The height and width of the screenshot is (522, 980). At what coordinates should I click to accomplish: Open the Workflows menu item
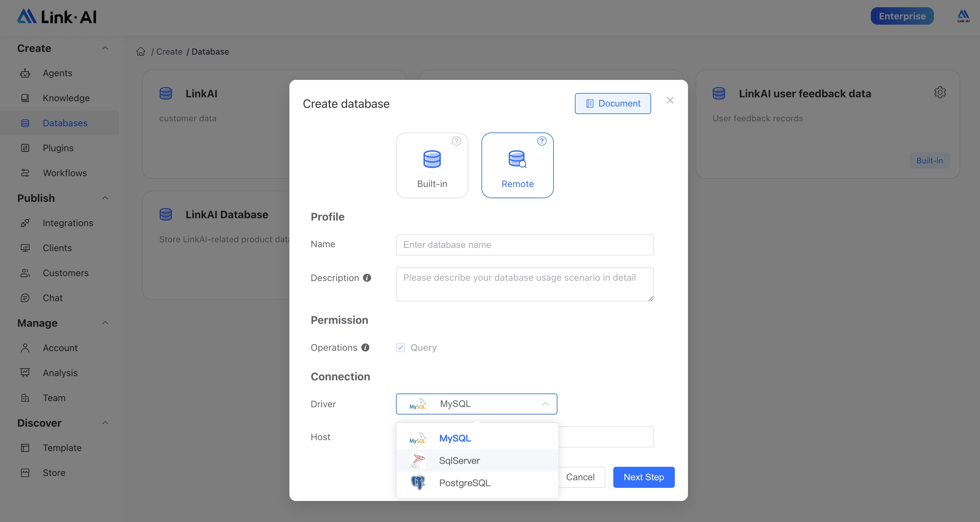click(59, 173)
